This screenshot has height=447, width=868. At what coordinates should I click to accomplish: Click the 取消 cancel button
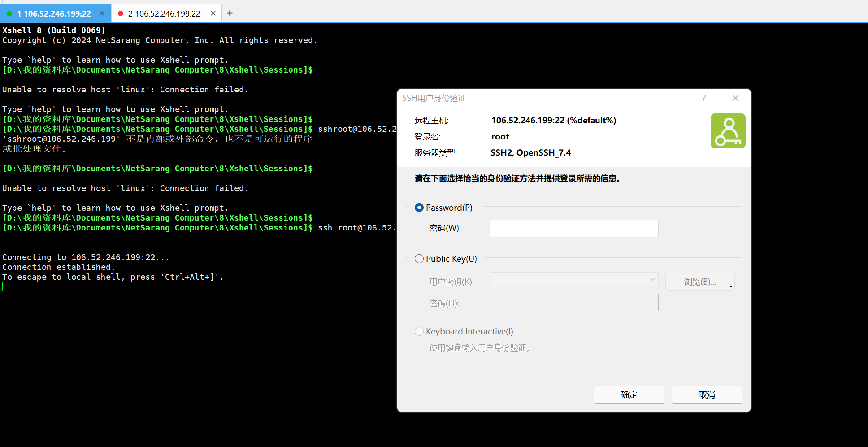[707, 395]
